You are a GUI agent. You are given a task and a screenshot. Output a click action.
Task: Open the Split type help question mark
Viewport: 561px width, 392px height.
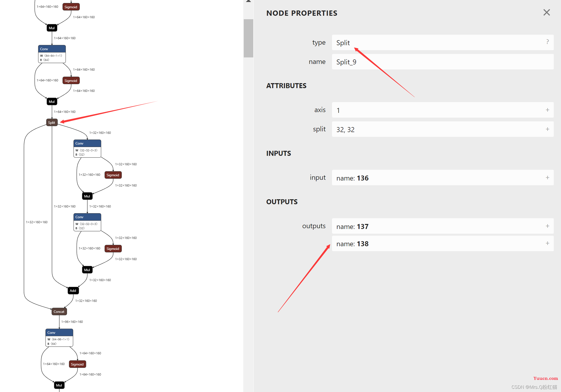tap(547, 42)
